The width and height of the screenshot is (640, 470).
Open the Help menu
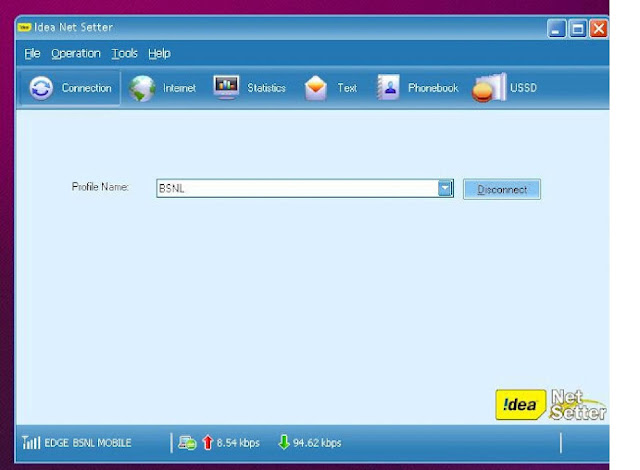click(159, 53)
